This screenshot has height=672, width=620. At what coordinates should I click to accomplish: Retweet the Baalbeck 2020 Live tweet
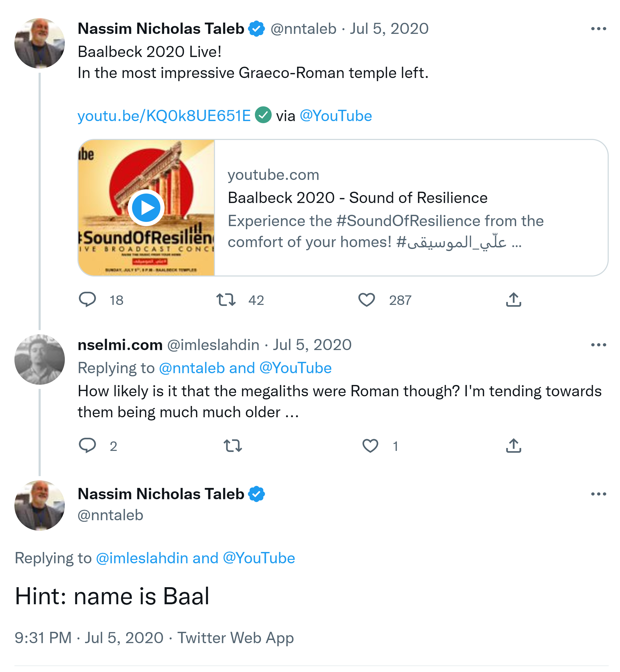(x=226, y=299)
